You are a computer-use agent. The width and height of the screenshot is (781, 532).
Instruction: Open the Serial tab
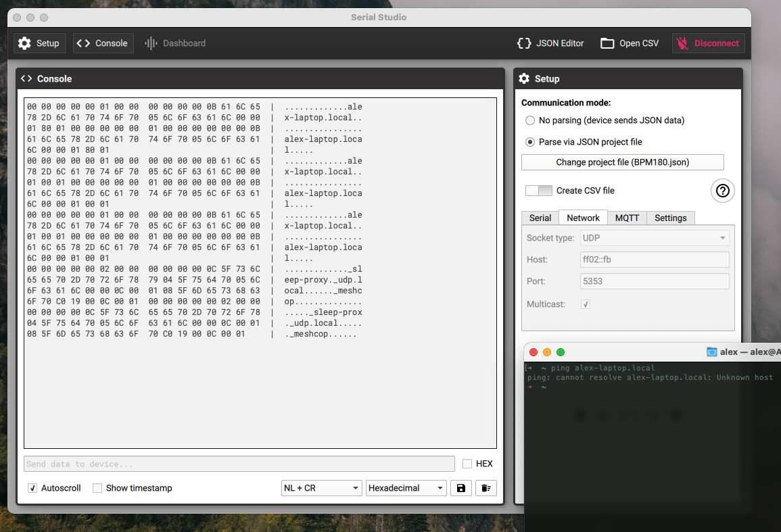(540, 218)
